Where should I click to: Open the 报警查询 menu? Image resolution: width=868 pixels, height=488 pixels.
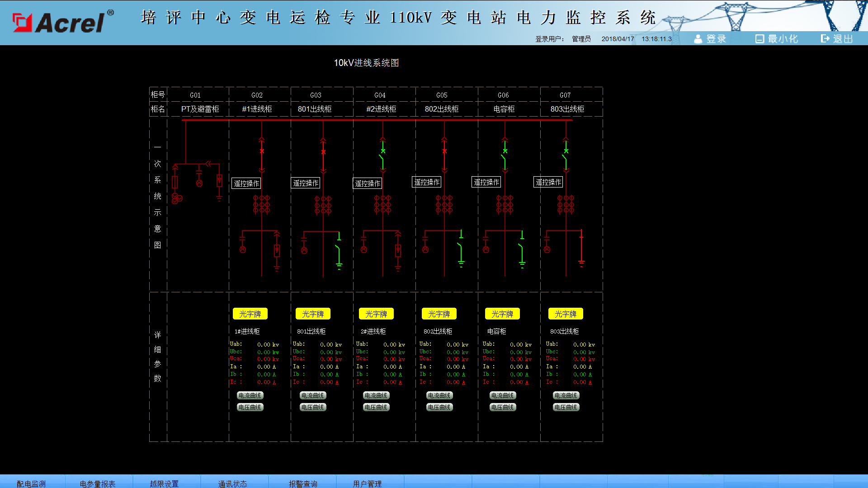(303, 483)
